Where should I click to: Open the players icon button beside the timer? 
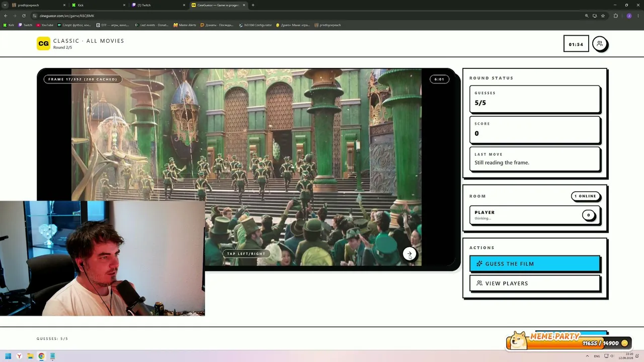click(x=599, y=44)
